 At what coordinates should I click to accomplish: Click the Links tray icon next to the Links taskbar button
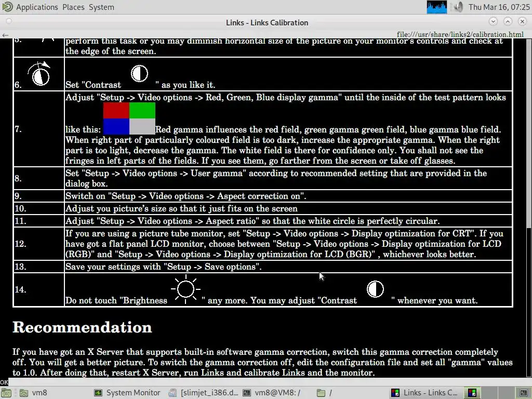tap(472, 393)
